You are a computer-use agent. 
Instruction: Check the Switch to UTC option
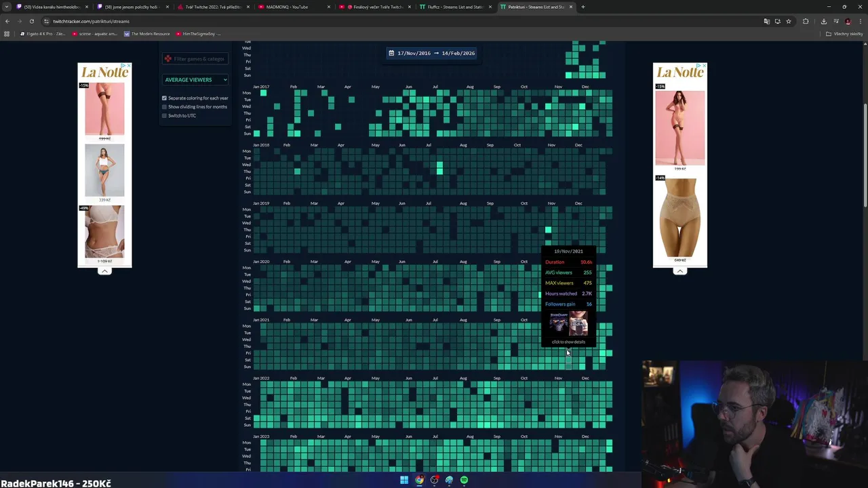pyautogui.click(x=164, y=116)
